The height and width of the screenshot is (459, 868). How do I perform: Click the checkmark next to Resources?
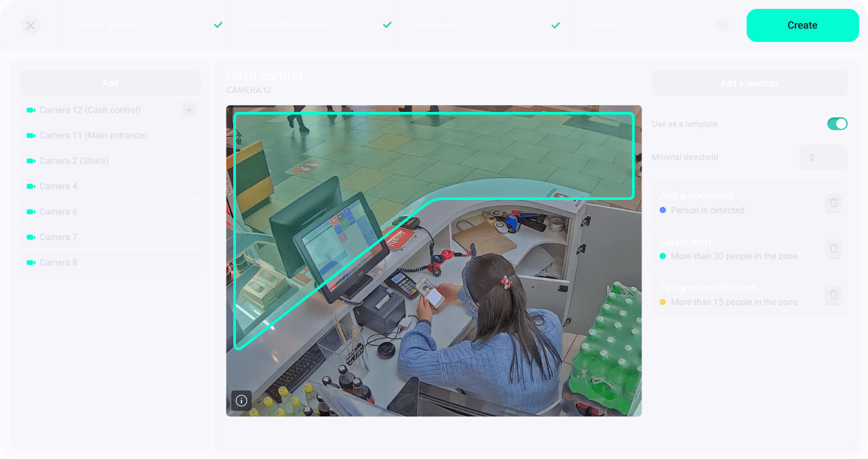coord(556,25)
